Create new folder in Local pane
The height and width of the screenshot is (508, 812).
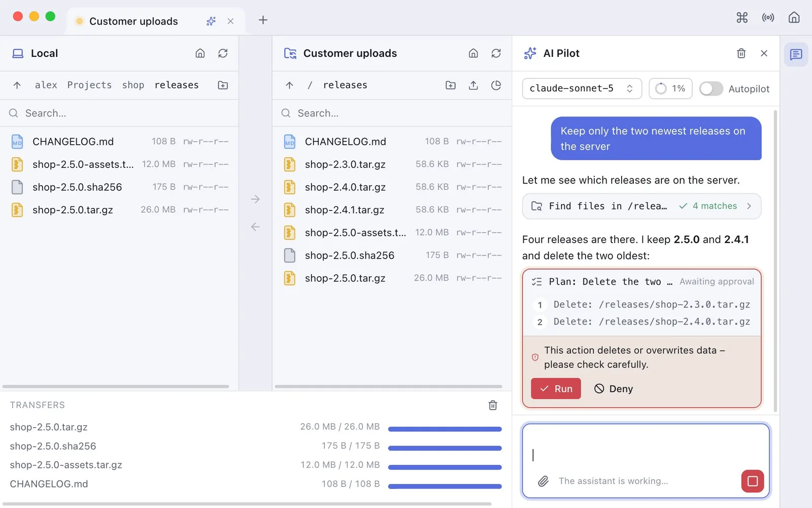pos(223,85)
